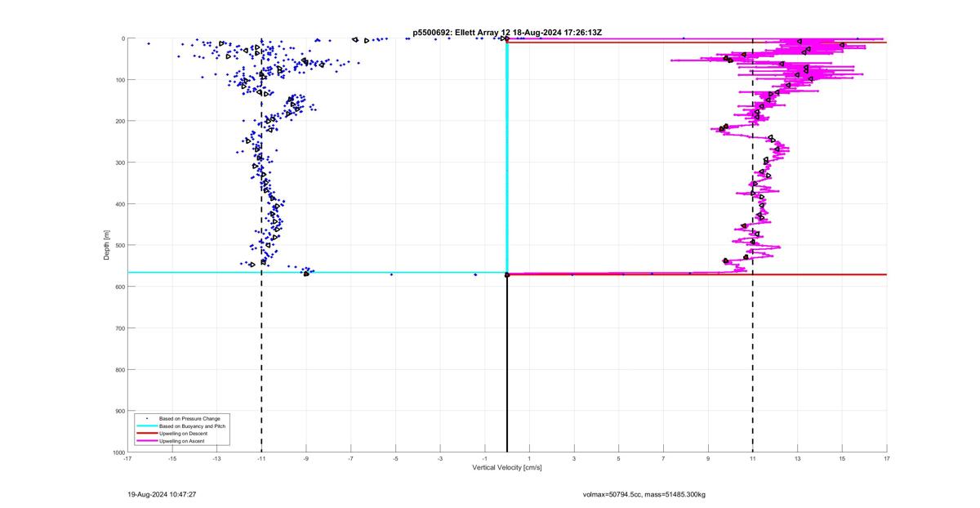980x508 pixels.
Task: Select the 'Vertical Velocity [cm/s]' axis label
Action: 506,468
